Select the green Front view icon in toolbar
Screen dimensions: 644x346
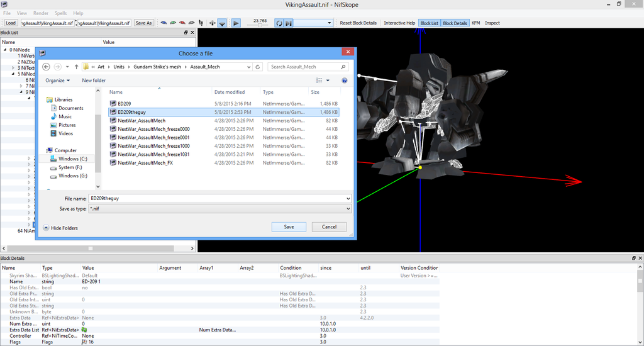173,23
